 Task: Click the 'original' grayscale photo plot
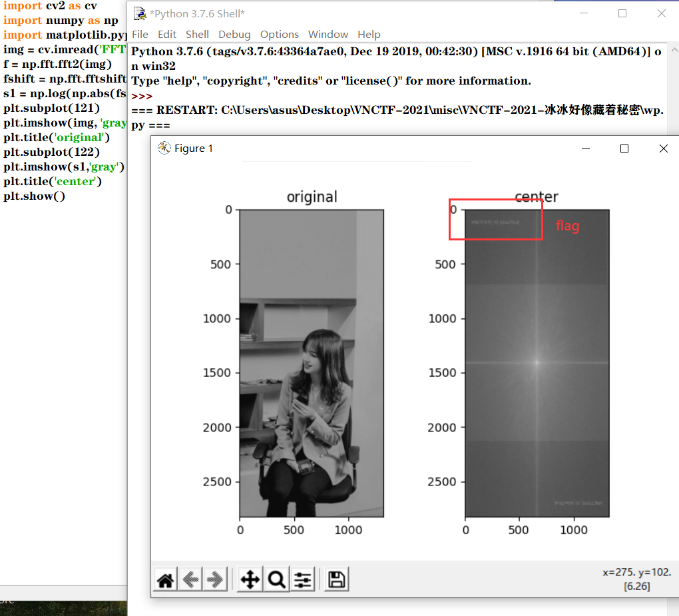312,363
